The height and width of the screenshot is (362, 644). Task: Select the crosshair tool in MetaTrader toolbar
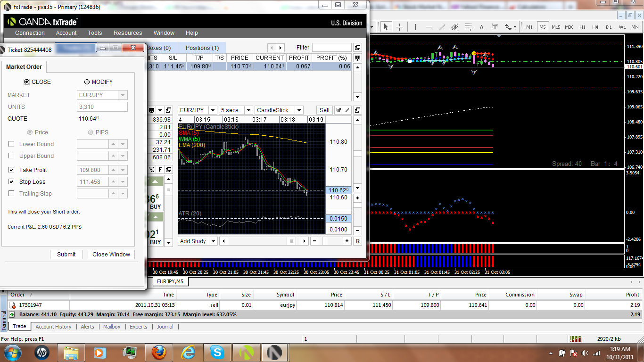pos(399,27)
